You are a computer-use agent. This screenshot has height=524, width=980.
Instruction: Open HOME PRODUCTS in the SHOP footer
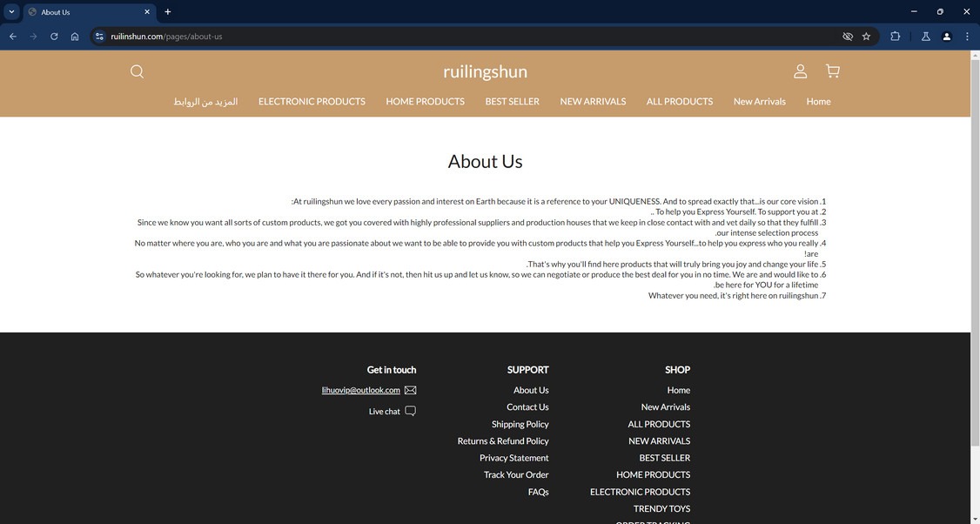pyautogui.click(x=653, y=474)
